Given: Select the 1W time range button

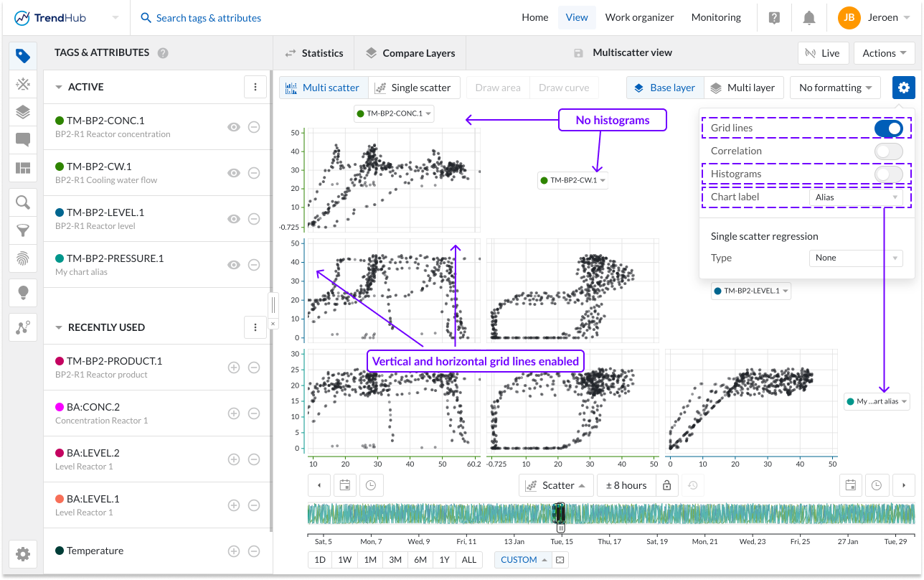Looking at the screenshot, I should pyautogui.click(x=345, y=560).
